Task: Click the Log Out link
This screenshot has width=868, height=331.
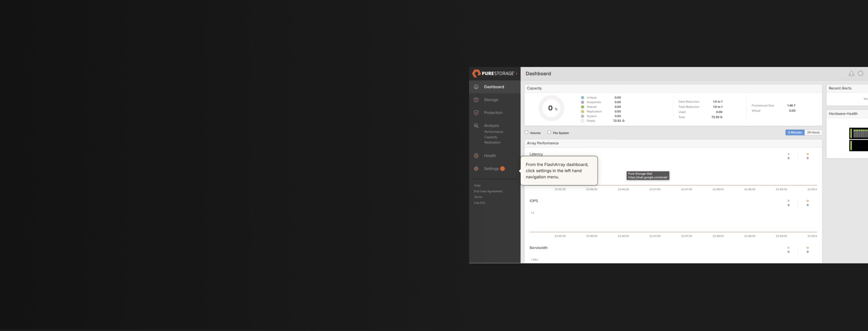Action: 480,203
